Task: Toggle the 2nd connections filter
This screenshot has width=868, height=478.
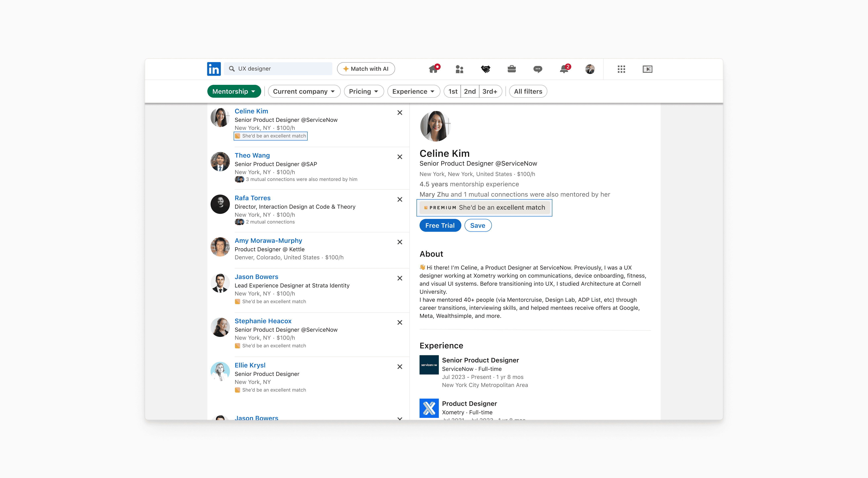Action: click(x=470, y=91)
